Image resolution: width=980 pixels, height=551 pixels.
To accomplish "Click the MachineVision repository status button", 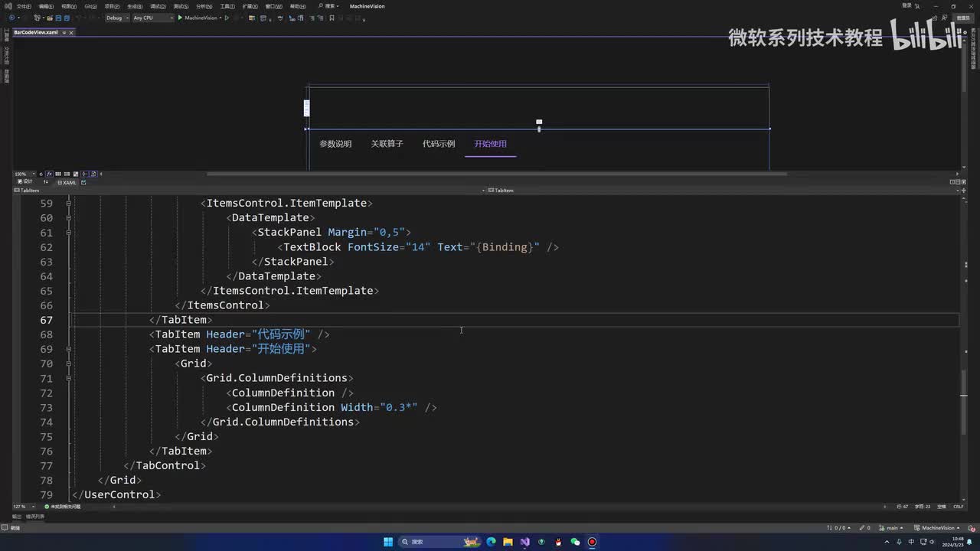I will (x=937, y=528).
